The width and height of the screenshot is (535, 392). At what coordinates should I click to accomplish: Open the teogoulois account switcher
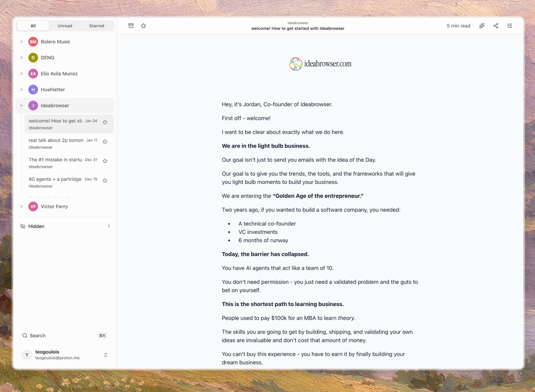[x=105, y=355]
